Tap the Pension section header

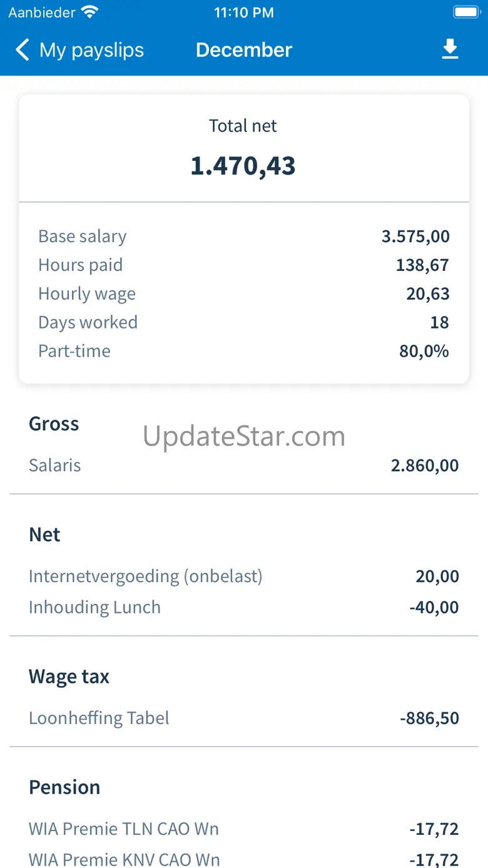(64, 787)
